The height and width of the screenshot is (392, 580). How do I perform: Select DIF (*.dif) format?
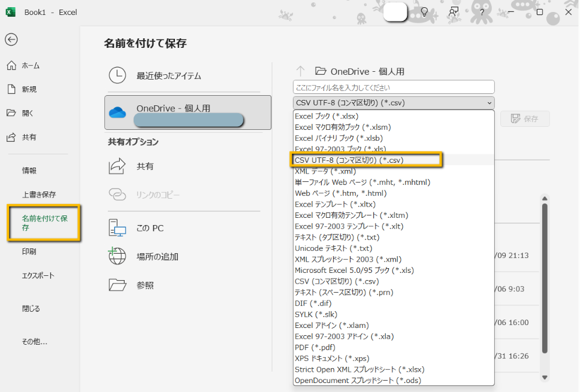coord(394,303)
